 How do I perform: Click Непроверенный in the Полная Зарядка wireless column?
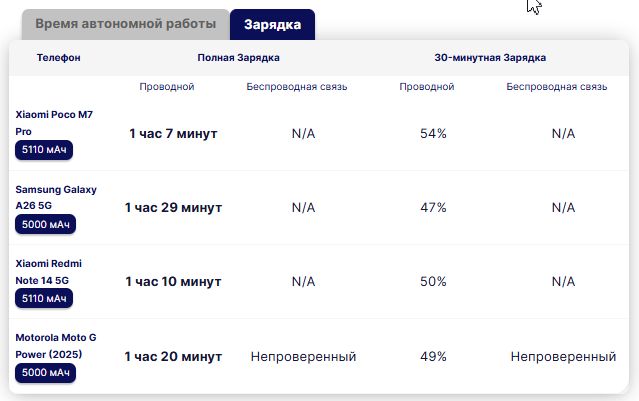pos(303,356)
